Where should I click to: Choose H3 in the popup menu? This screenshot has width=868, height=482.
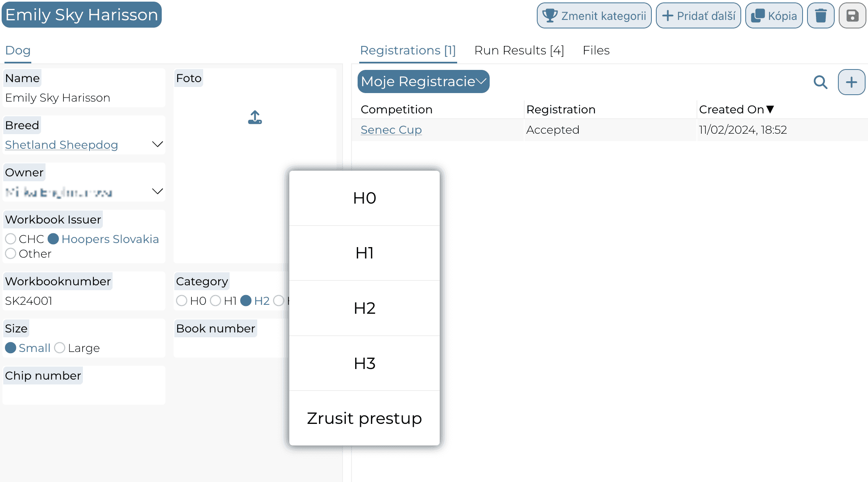click(365, 363)
